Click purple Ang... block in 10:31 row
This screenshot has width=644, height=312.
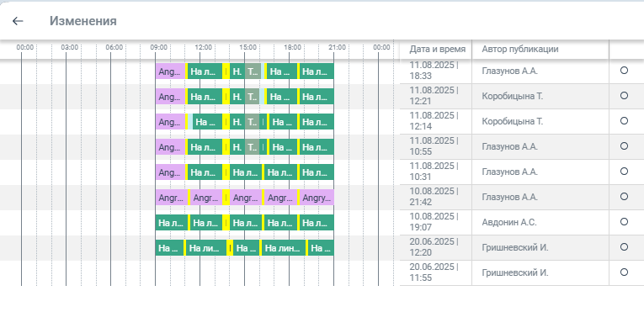coord(170,172)
